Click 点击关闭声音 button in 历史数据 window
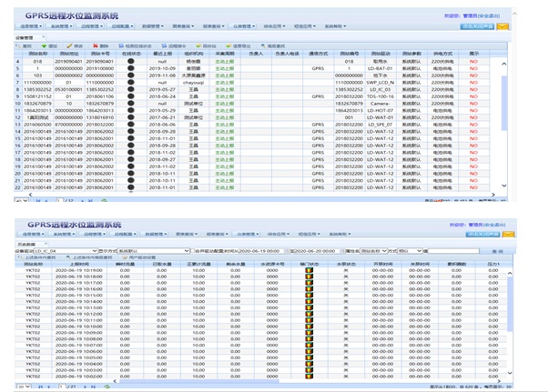548x392 pixels. coord(482,235)
